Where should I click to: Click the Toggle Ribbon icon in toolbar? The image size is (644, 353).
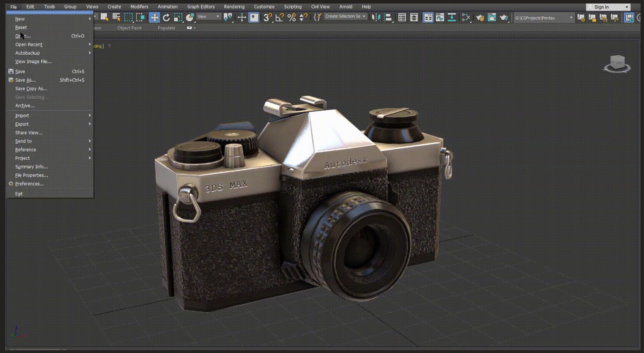point(428,17)
